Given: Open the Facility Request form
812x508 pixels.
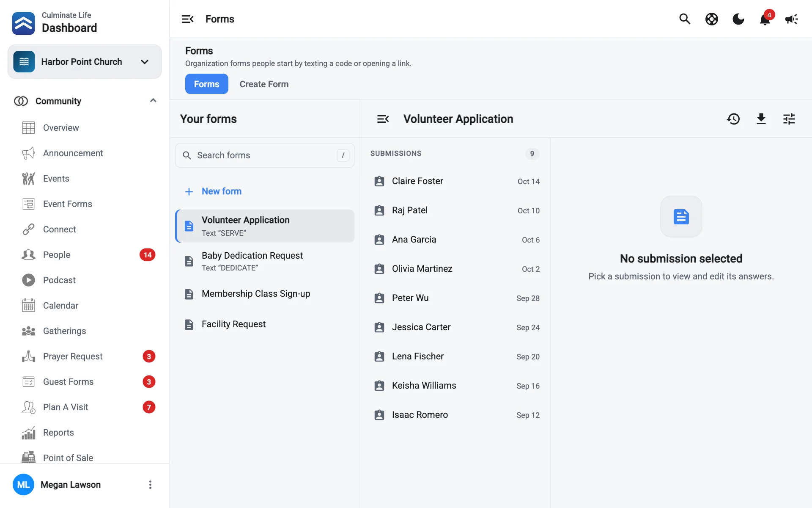Looking at the screenshot, I should [265, 324].
